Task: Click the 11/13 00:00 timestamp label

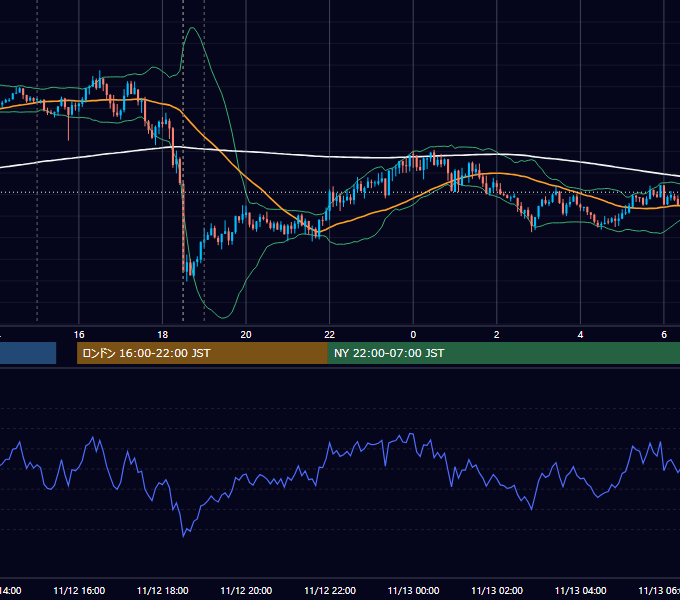Action: [413, 590]
